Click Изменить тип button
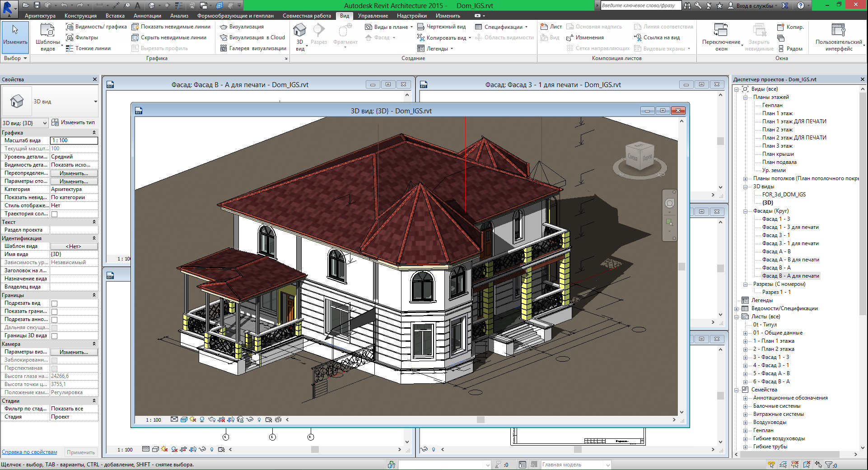 click(x=73, y=122)
